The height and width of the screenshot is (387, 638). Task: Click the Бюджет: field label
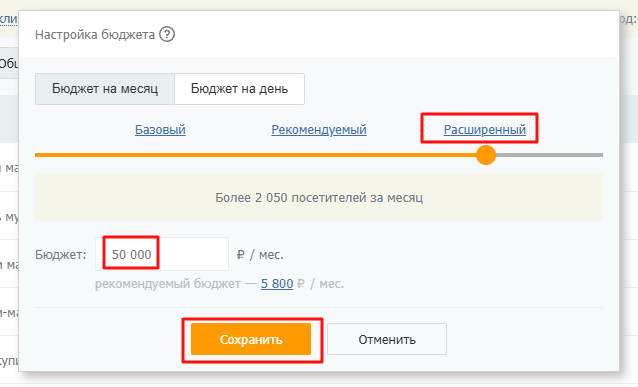point(61,255)
